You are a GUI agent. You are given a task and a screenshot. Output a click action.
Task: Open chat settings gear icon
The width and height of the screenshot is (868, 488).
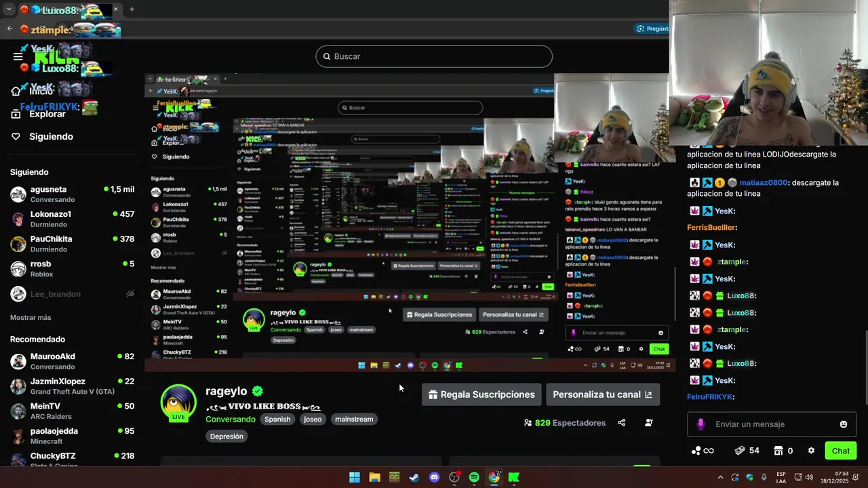[811, 451]
